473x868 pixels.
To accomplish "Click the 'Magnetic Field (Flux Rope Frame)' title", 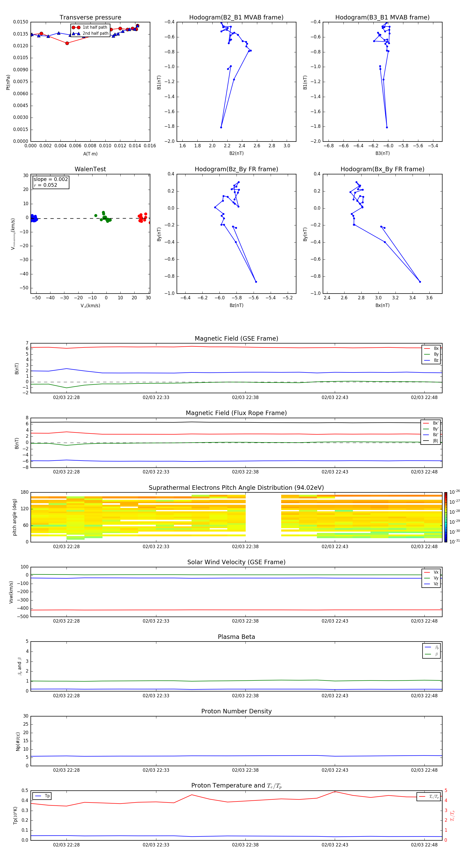I will point(236,413).
